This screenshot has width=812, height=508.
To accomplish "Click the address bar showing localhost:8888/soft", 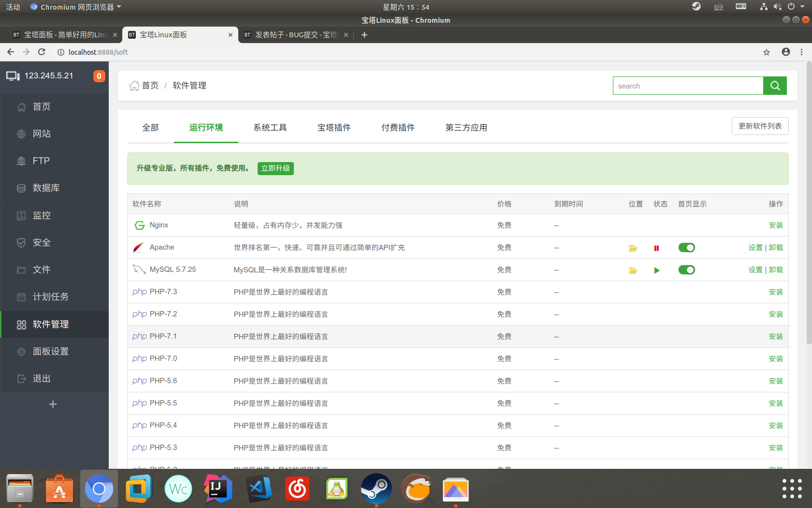I will point(406,52).
